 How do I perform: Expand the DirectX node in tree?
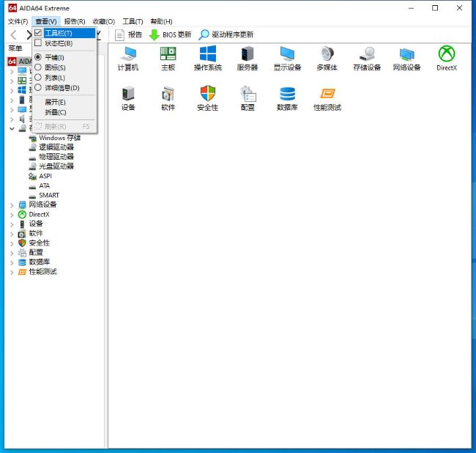click(12, 215)
